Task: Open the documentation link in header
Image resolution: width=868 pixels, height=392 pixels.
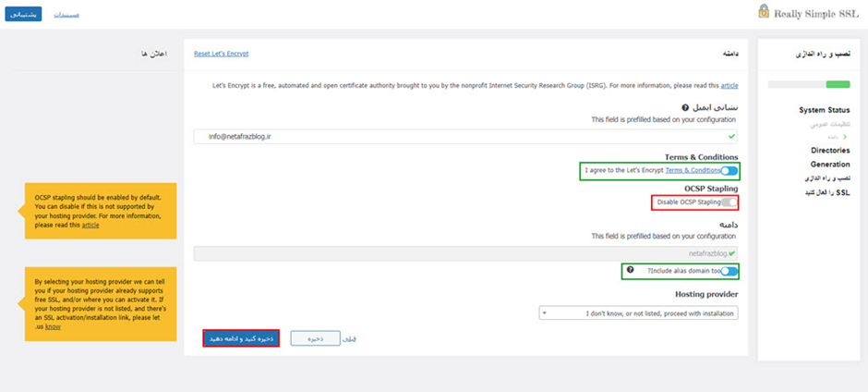Action: coord(66,15)
